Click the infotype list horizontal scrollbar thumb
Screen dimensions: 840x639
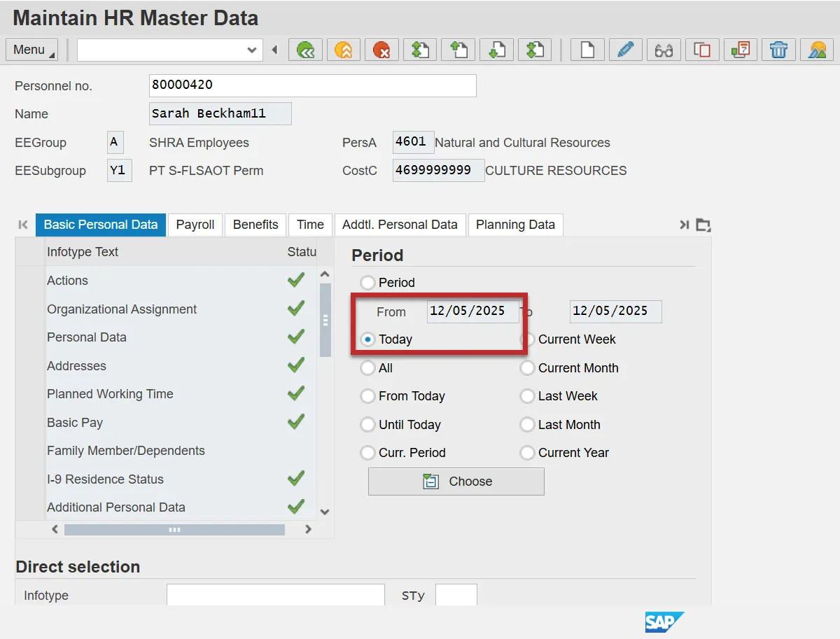click(174, 530)
